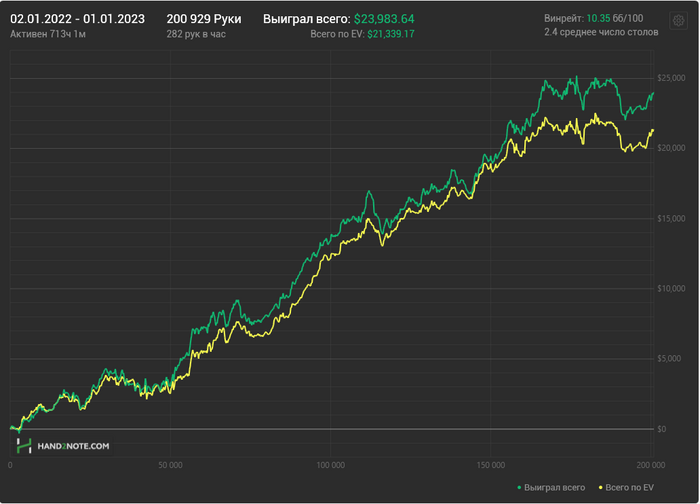
Task: Click the $20,000 y-axis label
Action: pyautogui.click(x=671, y=148)
